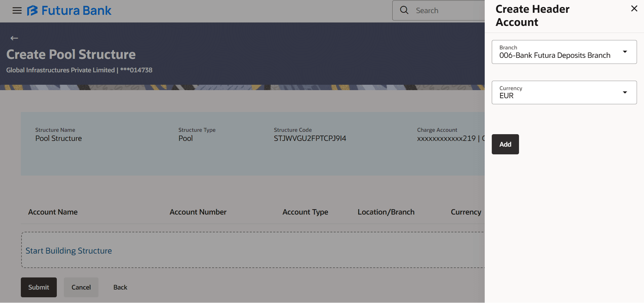Click the Submit button
Image resolution: width=644 pixels, height=303 pixels.
coord(39,287)
